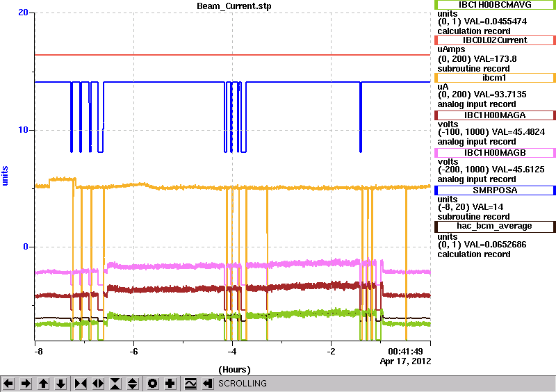Click the vertical zoom-in hourglass icon
The height and width of the screenshot is (392, 556).
(x=115, y=384)
